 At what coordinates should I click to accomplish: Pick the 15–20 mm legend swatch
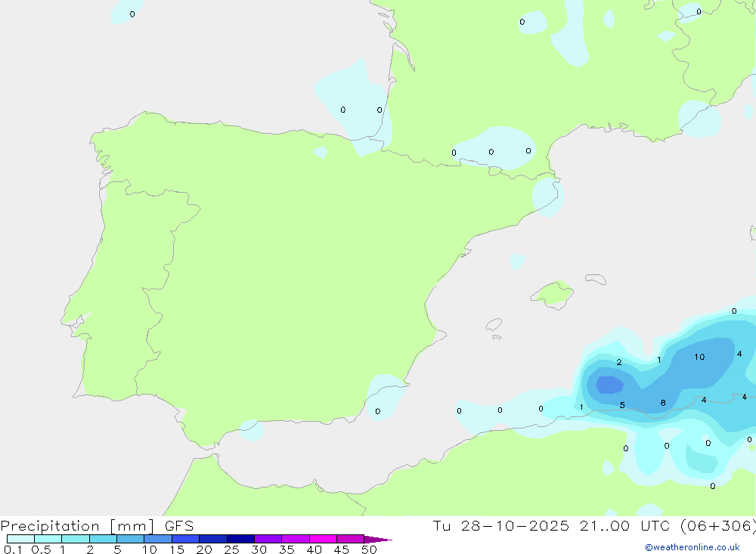pos(185,539)
